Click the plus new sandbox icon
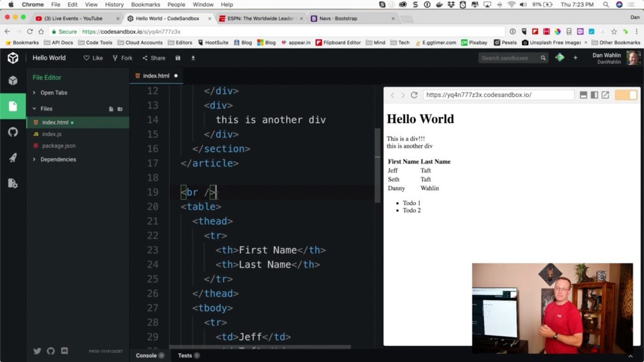 tap(576, 58)
